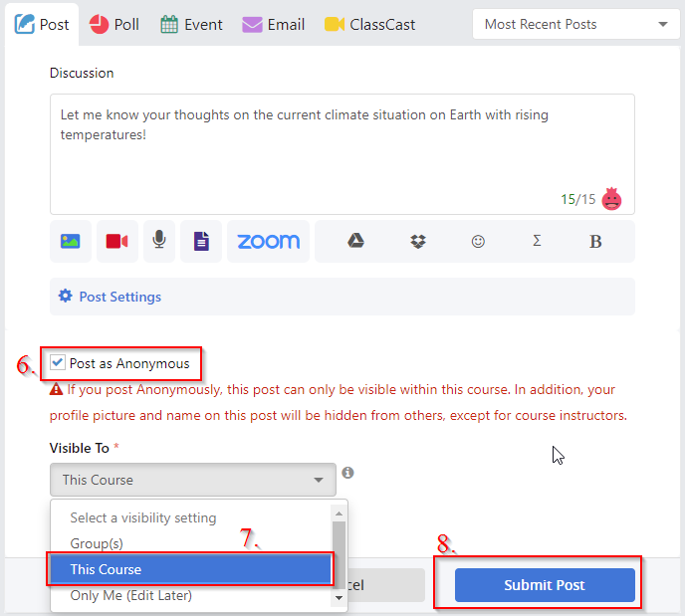The width and height of the screenshot is (685, 616).
Task: Choose Group(s) visibility option
Action: (97, 543)
